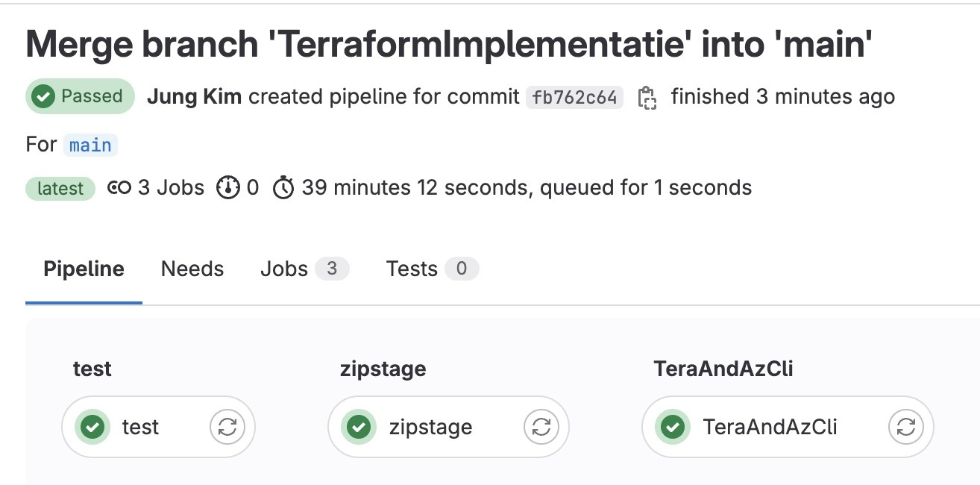Click the green check icon on TeraAndAzCli job
The height and width of the screenshot is (485, 980).
[673, 427]
